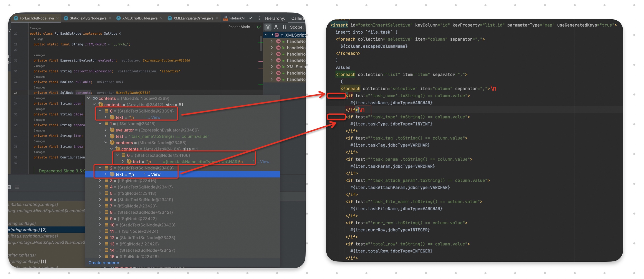Open View link for StaticTextSqlNode@23394 text
The height and width of the screenshot is (279, 644).
pos(156,117)
